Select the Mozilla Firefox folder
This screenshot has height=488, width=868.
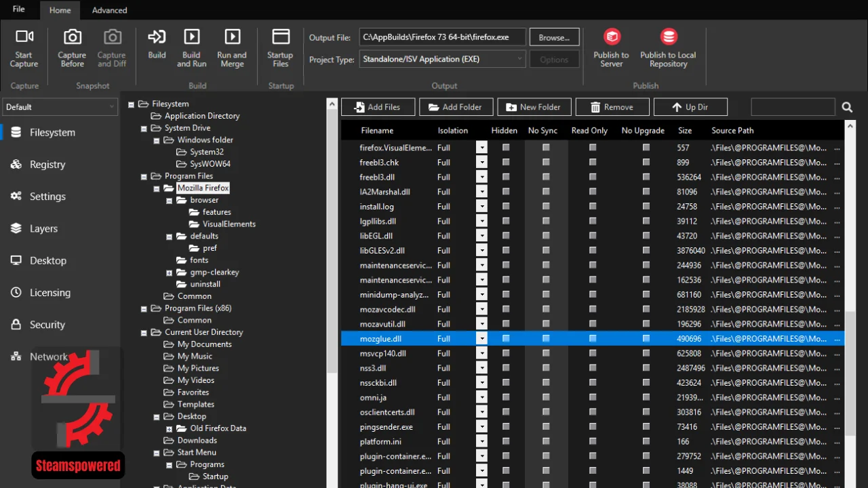(x=203, y=188)
